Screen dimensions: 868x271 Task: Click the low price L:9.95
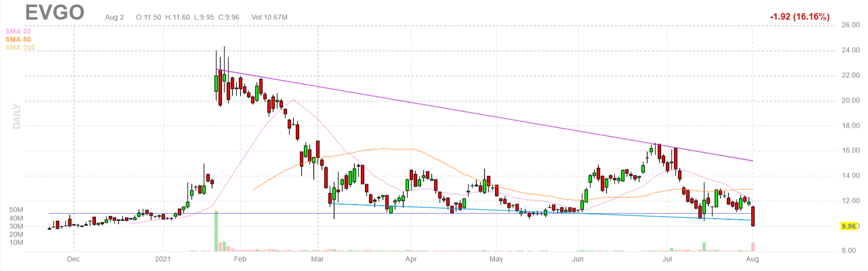[x=204, y=17]
